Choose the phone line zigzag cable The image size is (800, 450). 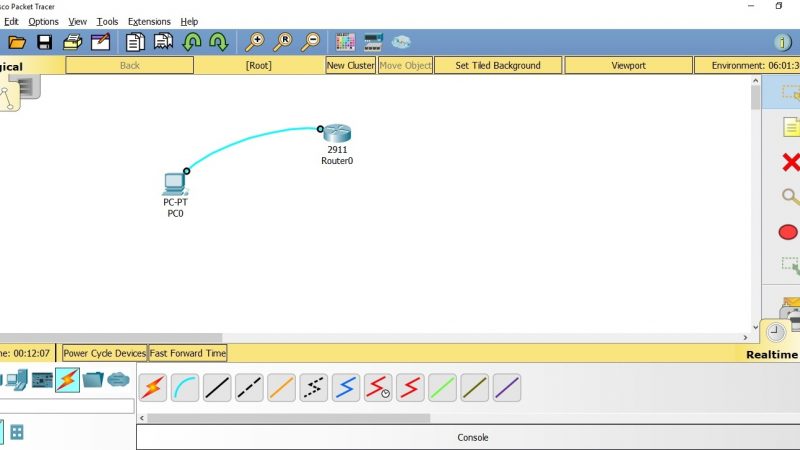pyautogui.click(x=313, y=388)
